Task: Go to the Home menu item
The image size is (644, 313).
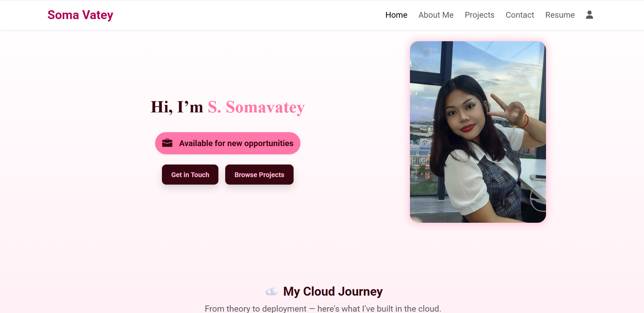Action: (396, 15)
